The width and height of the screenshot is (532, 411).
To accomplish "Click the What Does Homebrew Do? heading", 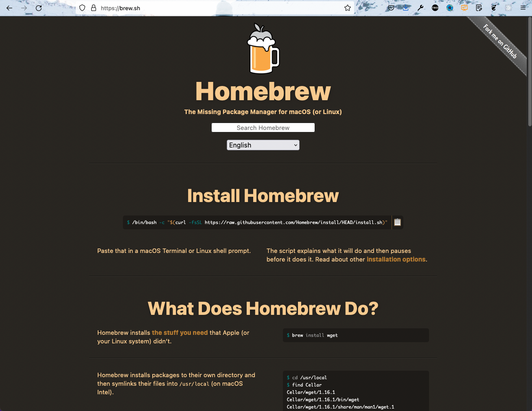I will pos(263,308).
